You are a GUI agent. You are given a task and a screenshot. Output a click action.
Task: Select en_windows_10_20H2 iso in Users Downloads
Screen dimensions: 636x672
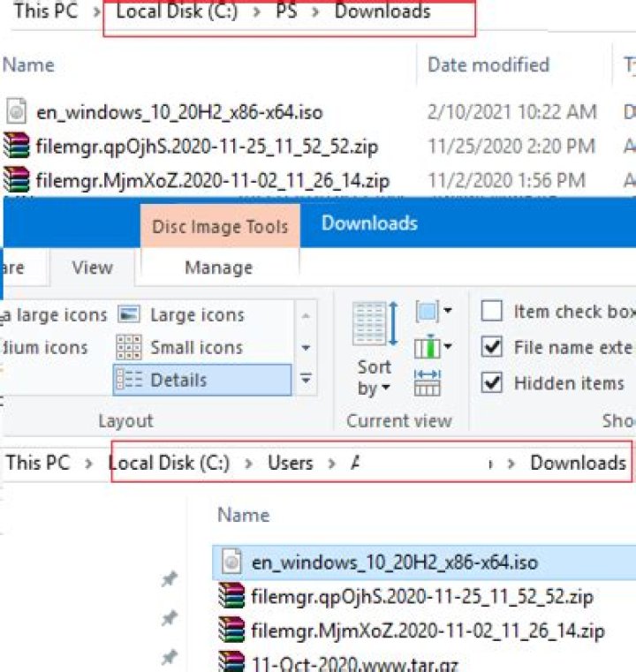(x=394, y=563)
